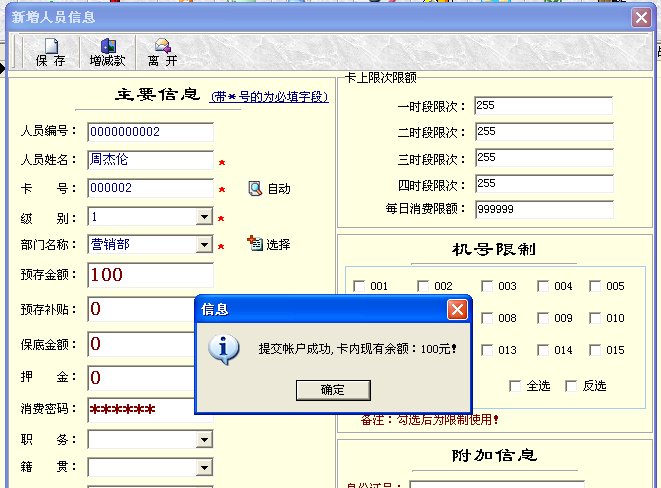Click the 人员姓名 name input field
The height and width of the screenshot is (488, 661).
(x=150, y=160)
